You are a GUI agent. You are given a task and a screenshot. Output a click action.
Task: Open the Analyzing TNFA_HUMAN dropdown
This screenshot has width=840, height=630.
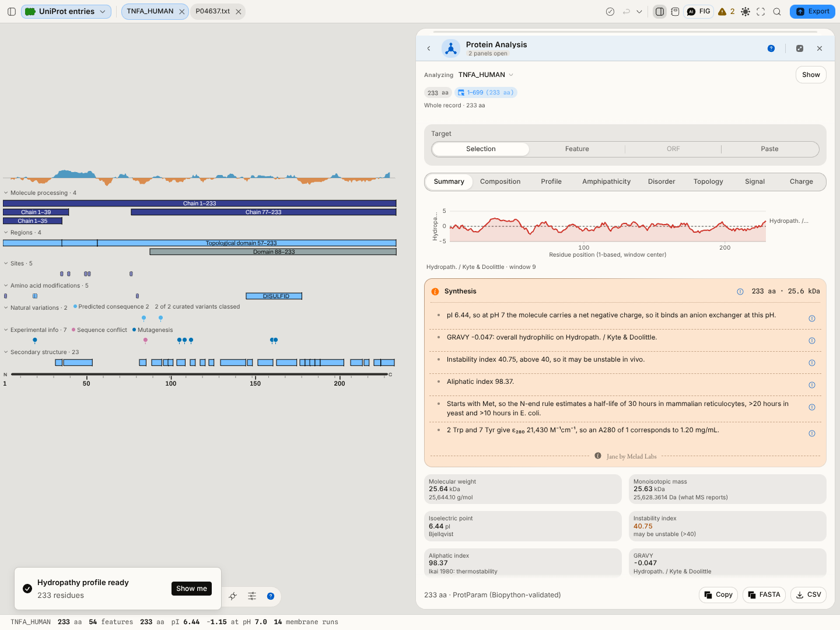(x=486, y=75)
